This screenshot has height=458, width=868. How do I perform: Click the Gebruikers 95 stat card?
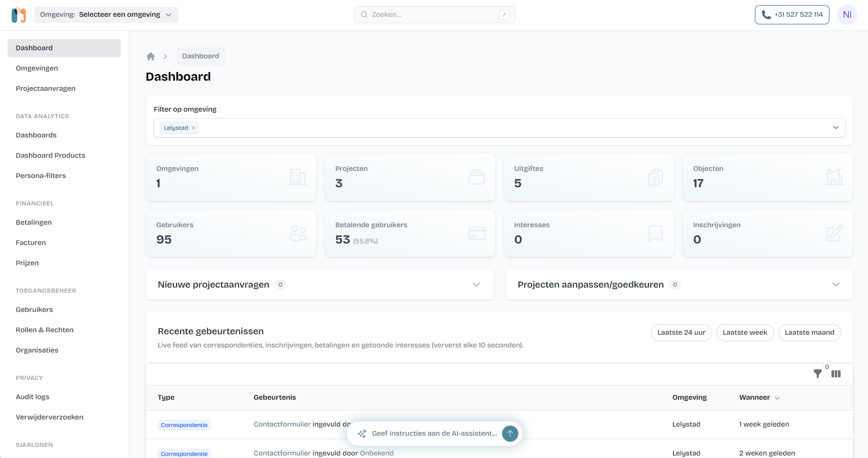point(231,233)
